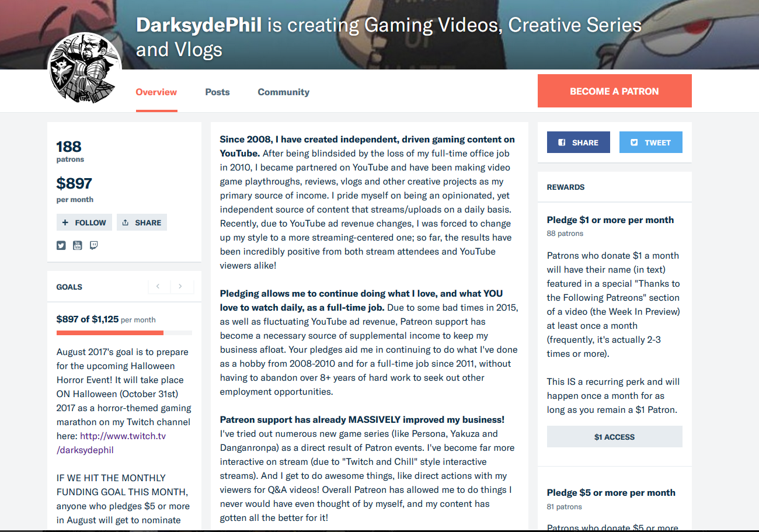This screenshot has height=532, width=759.
Task: Show next goal with right chevron
Action: pos(180,286)
